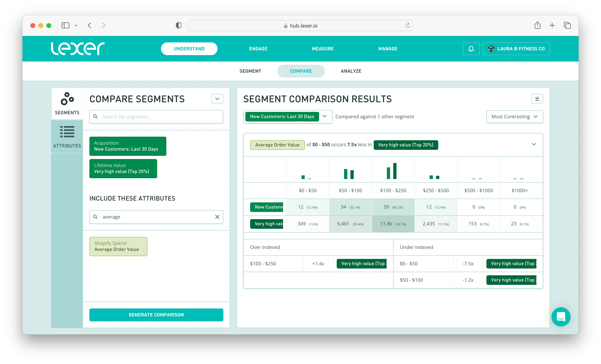This screenshot has width=601, height=364.
Task: Open the Laura @ Fitness Co account button
Action: tap(516, 49)
